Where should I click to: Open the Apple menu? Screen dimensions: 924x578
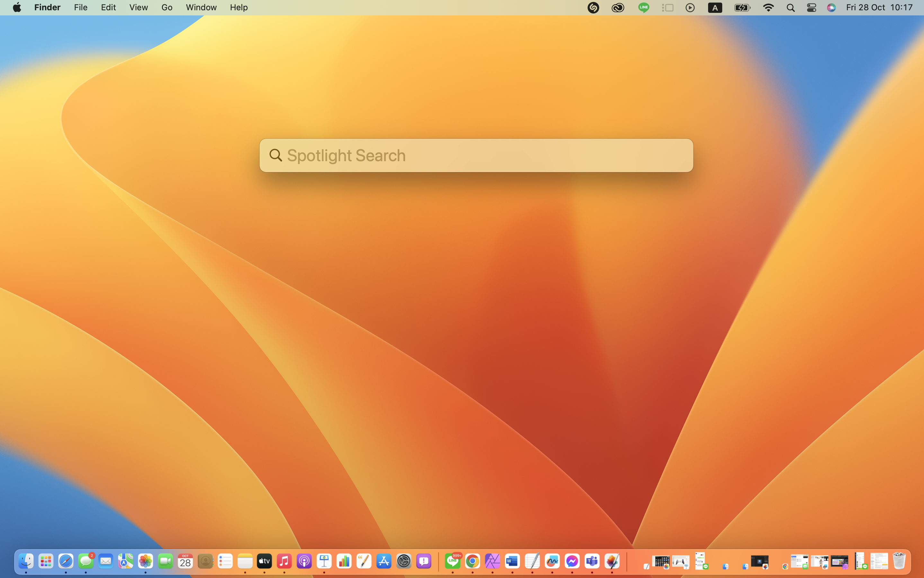click(x=17, y=8)
